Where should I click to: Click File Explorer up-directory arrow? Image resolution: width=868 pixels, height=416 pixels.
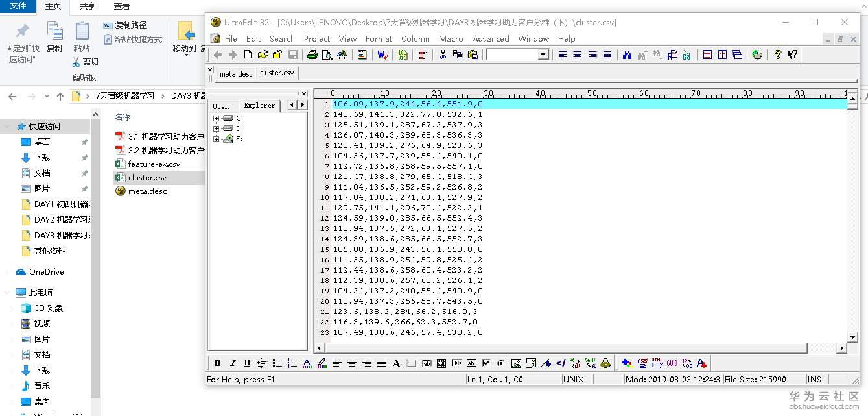[60, 96]
